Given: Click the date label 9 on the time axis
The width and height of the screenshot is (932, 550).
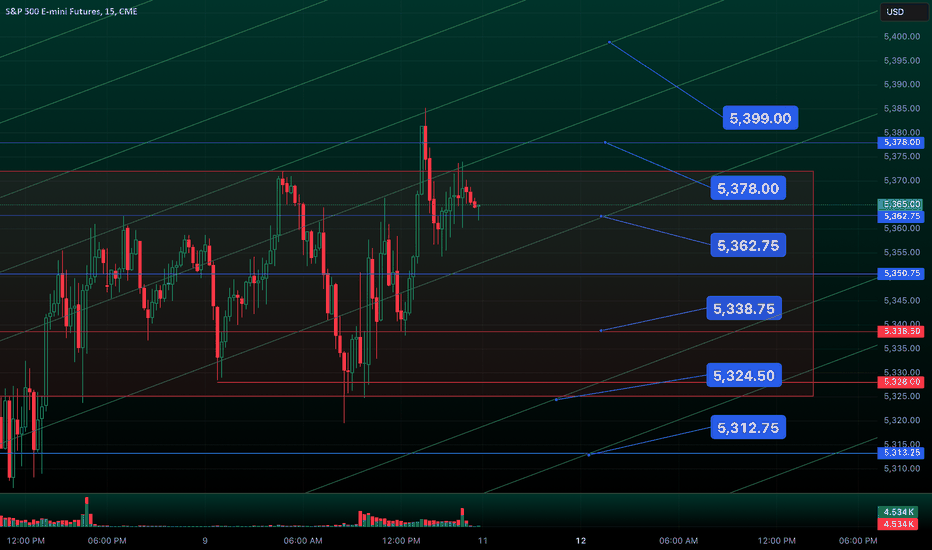Looking at the screenshot, I should coord(205,540).
